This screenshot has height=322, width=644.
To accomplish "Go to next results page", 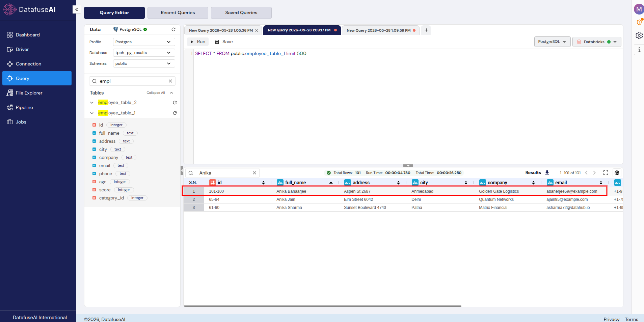I will [594, 173].
